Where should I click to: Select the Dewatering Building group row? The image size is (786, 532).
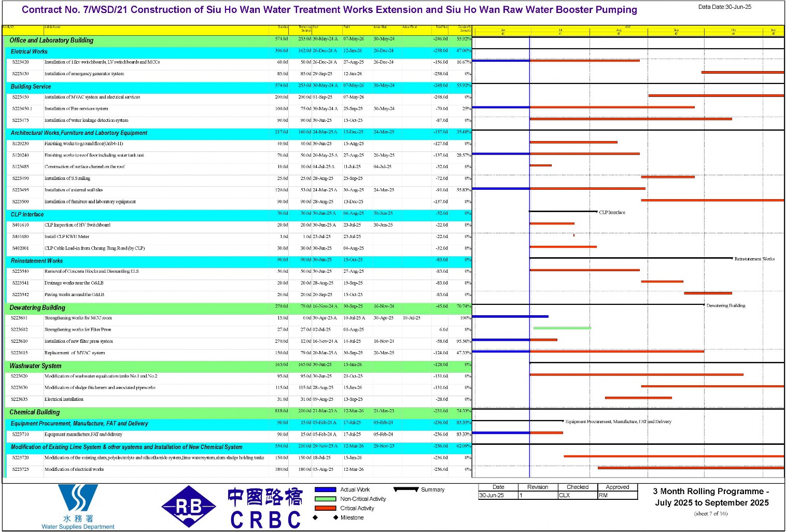[237, 307]
